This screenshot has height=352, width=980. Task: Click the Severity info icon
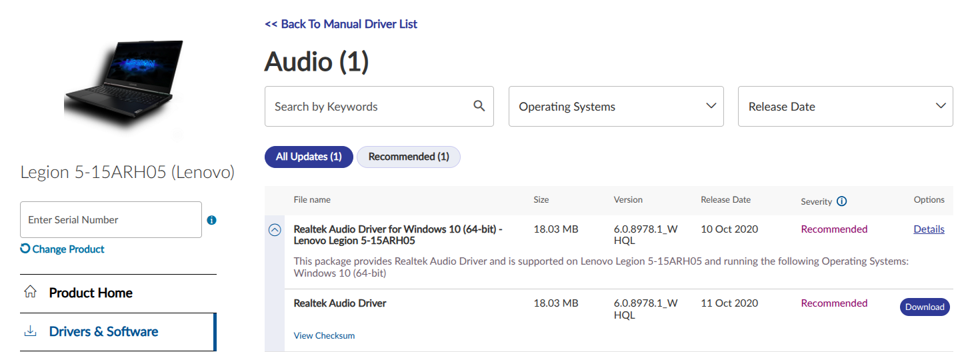[841, 201]
